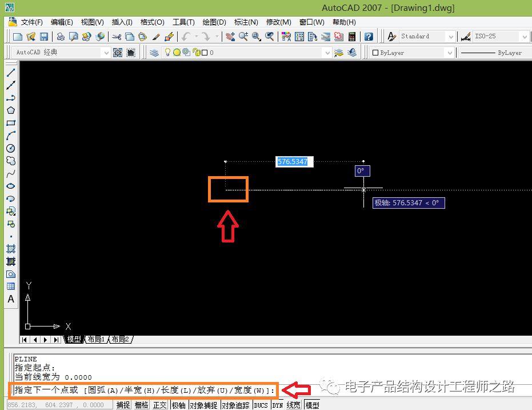Select the Table tool
The height and width of the screenshot is (410, 532).
point(11,286)
